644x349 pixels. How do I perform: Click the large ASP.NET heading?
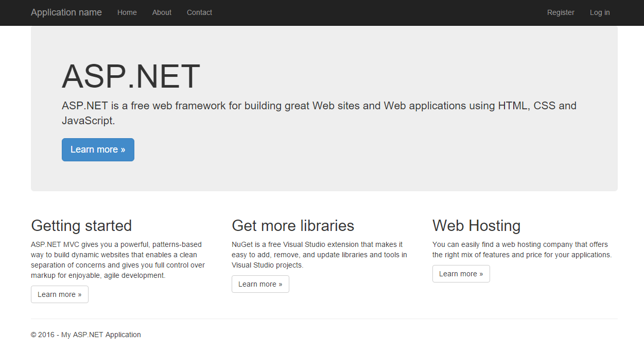[x=131, y=76]
